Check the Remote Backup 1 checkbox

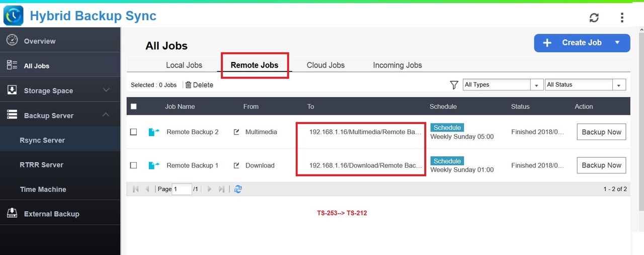pos(133,165)
